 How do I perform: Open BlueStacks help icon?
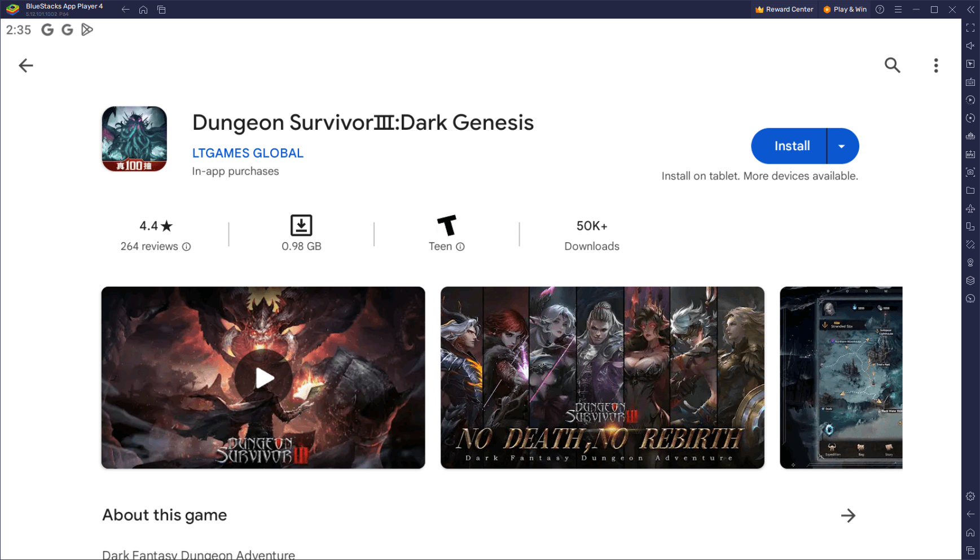[880, 10]
